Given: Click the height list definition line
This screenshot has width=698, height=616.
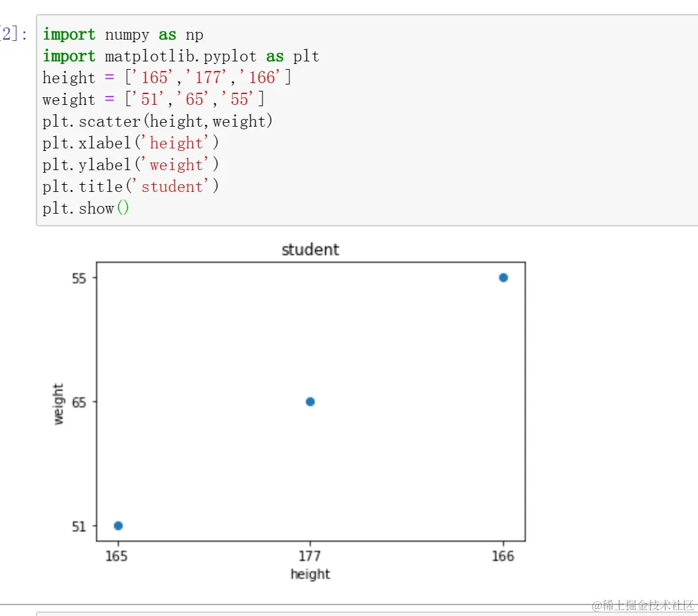Looking at the screenshot, I should point(166,78).
